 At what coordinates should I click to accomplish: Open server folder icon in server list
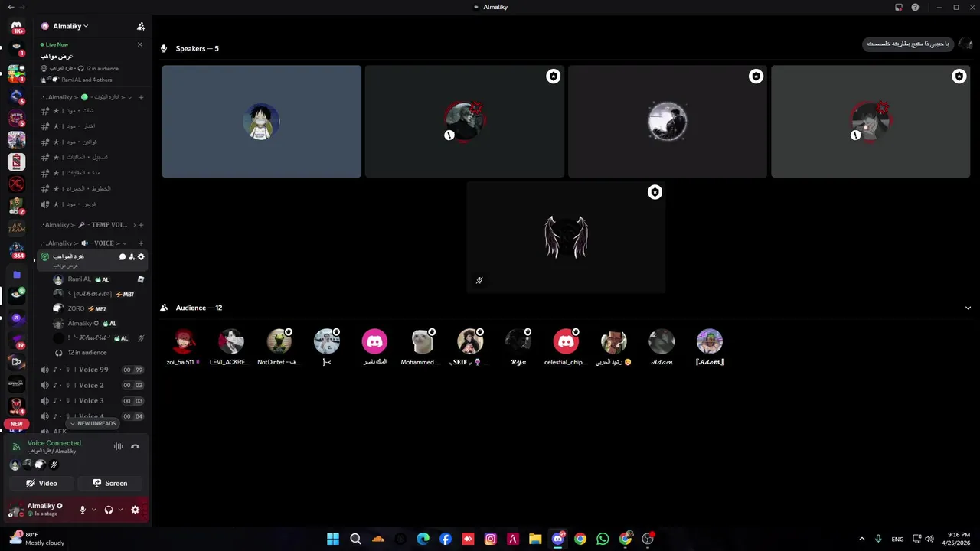click(17, 274)
